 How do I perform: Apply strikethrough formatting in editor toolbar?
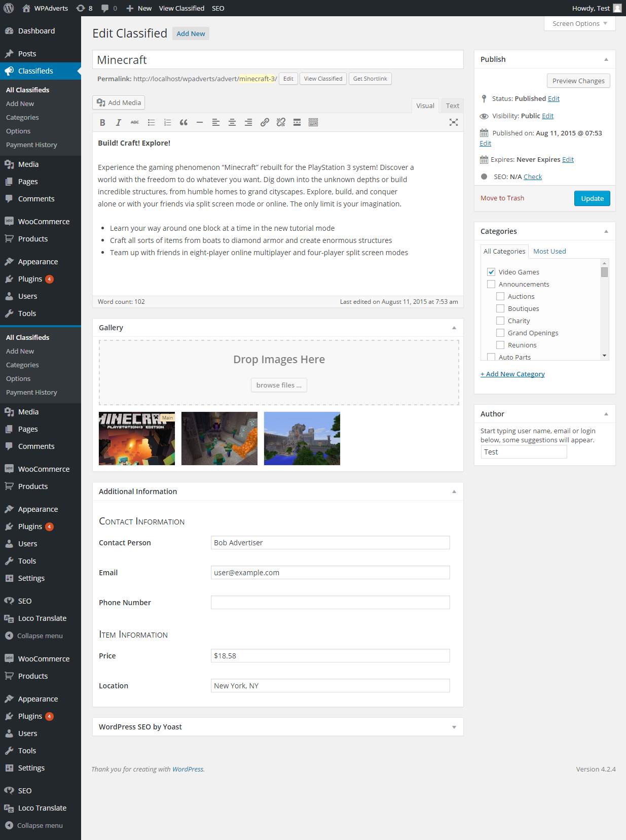pyautogui.click(x=135, y=122)
